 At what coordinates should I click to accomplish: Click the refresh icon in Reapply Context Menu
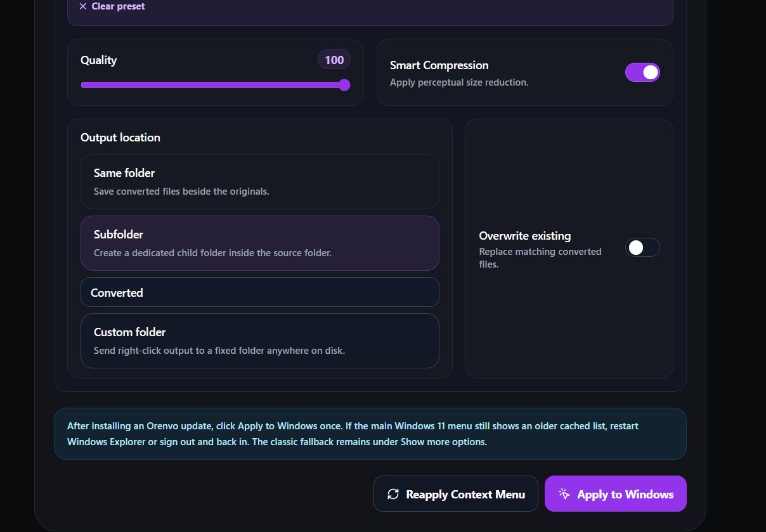(393, 494)
